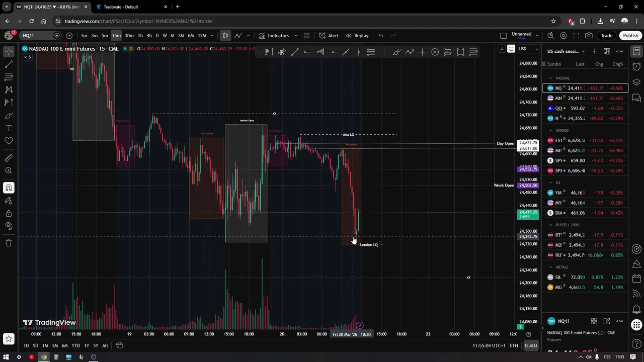Take a chart snapshot with camera icon
Screen dimensions: 644x362
point(589,36)
